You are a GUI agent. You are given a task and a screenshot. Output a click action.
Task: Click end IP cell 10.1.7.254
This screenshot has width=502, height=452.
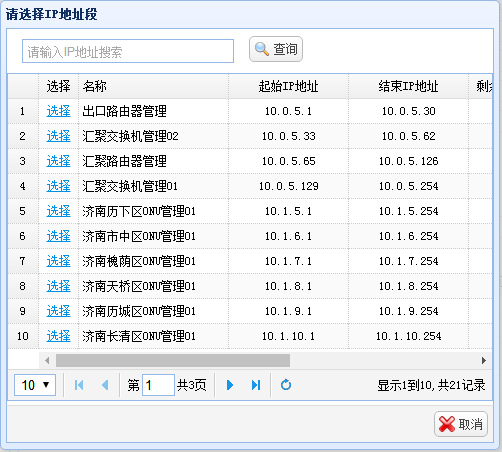(408, 261)
